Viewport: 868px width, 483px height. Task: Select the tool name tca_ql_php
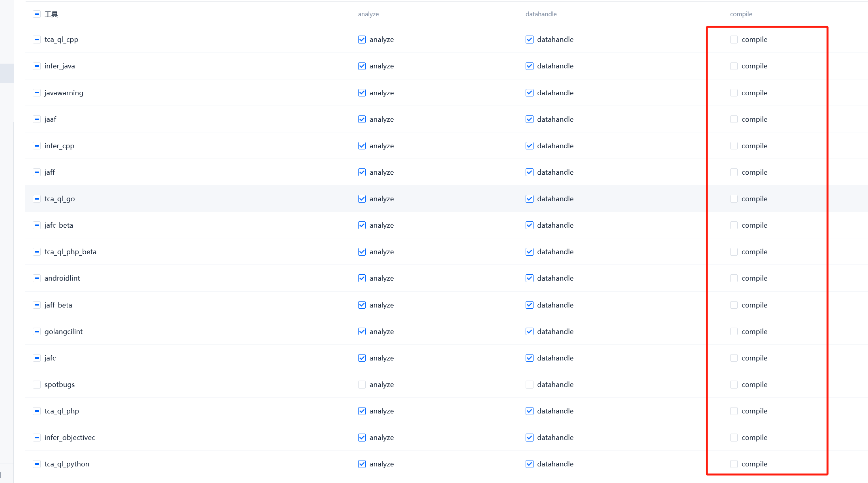click(x=62, y=411)
